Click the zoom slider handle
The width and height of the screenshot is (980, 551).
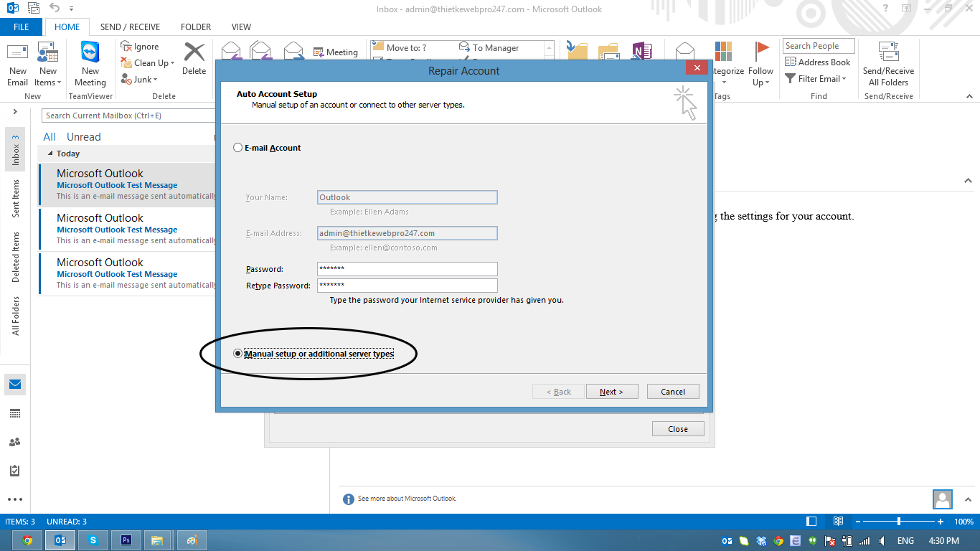click(x=899, y=522)
